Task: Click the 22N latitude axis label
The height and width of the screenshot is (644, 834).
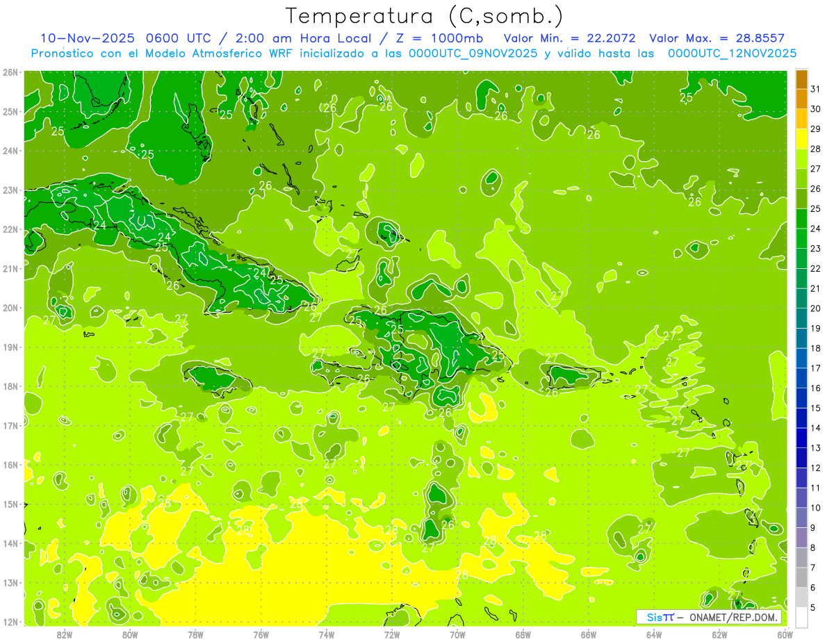Action: tap(10, 229)
